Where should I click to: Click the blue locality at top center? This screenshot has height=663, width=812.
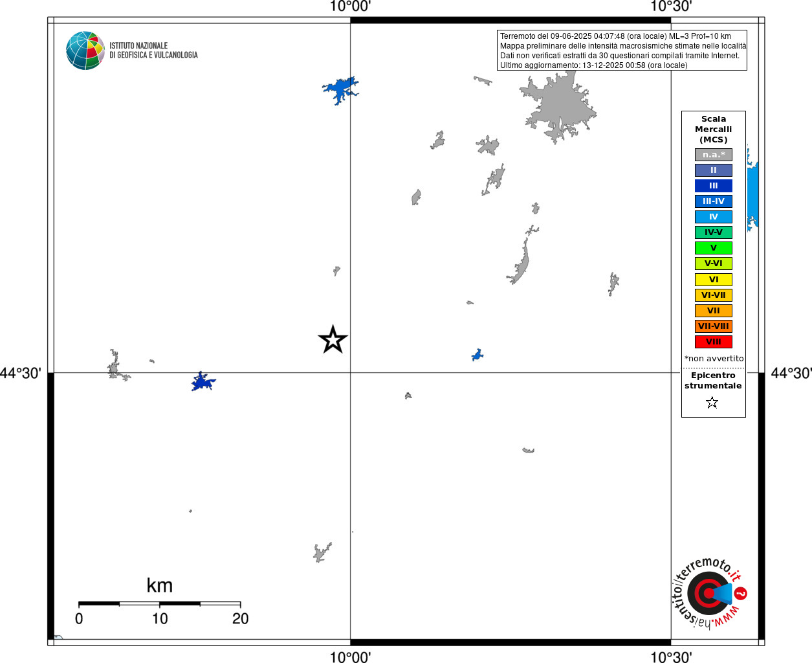tap(340, 89)
